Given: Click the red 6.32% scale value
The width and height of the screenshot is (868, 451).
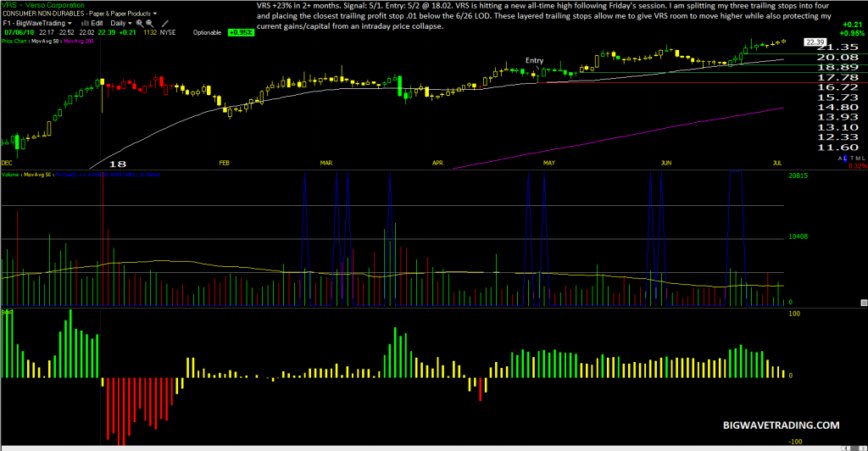Looking at the screenshot, I should coord(858,166).
